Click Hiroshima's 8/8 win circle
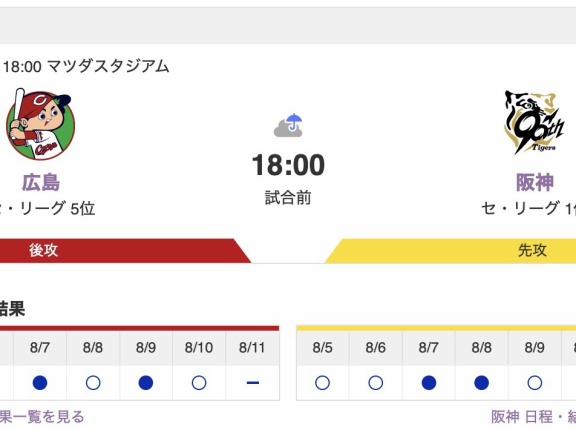Screen dimensions: 576x430 93,383
